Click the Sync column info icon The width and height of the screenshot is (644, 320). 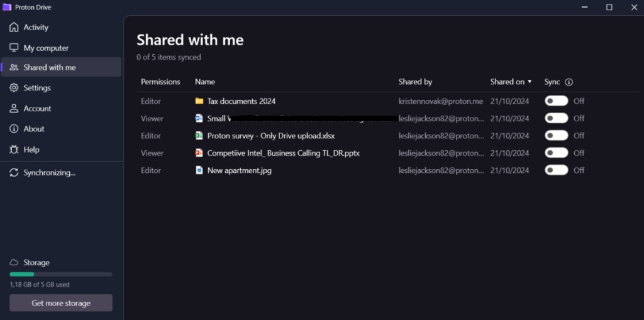point(569,82)
